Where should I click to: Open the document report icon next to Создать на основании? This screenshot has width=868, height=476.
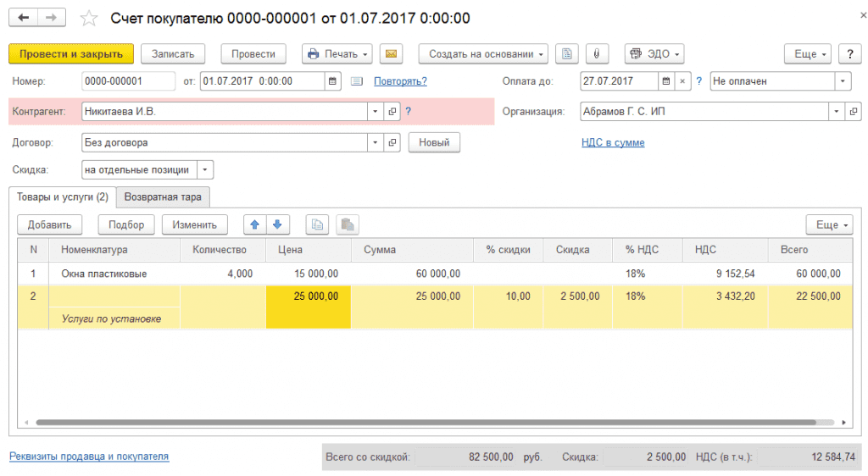[567, 54]
